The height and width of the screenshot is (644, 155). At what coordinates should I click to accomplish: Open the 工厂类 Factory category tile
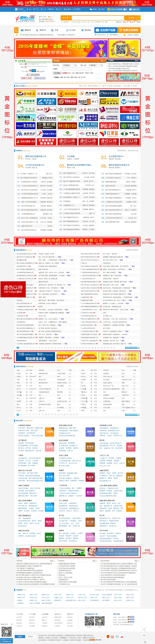click(131, 462)
